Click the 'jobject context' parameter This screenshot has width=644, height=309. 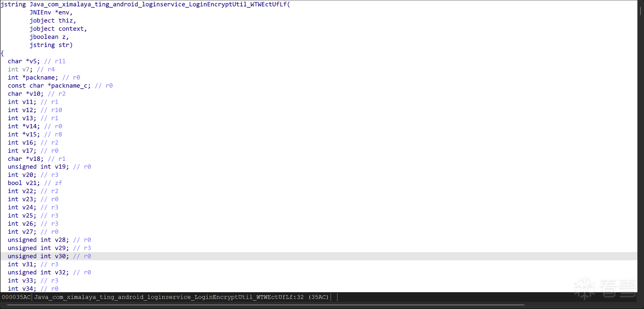point(58,29)
